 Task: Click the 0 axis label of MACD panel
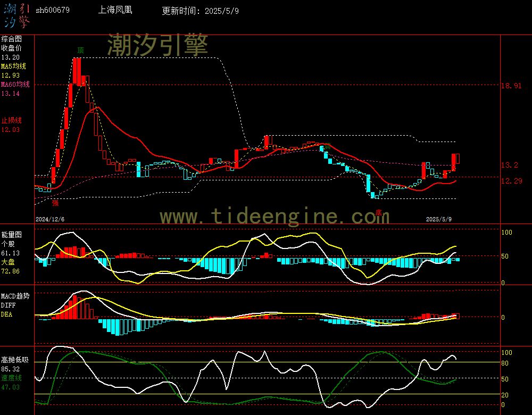point(503,317)
